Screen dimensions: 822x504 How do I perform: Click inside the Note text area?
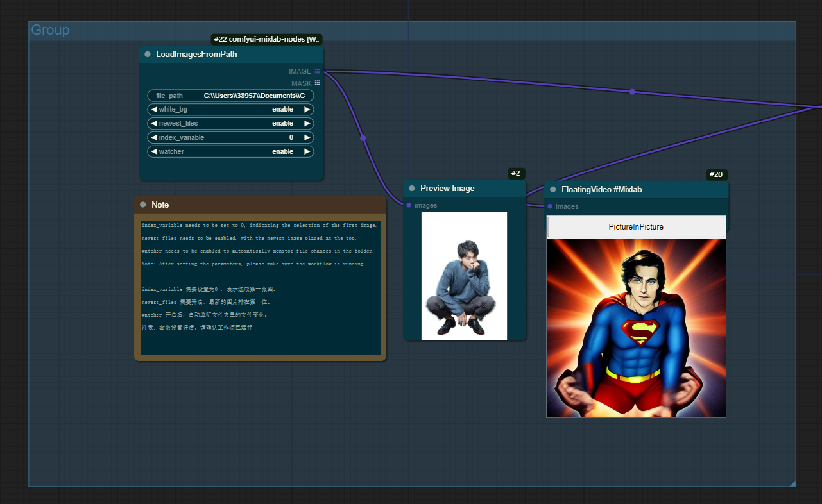click(x=260, y=287)
